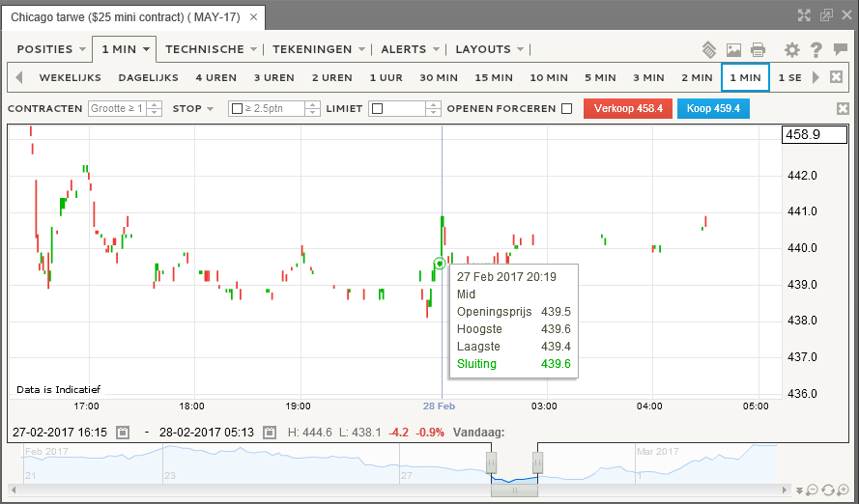Expand the STOP type dropdown arrow
The image size is (859, 504).
click(210, 109)
